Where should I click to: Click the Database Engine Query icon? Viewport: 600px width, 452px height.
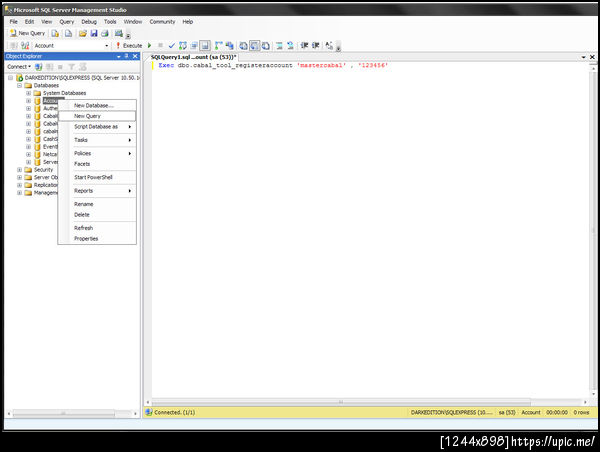tap(55, 34)
